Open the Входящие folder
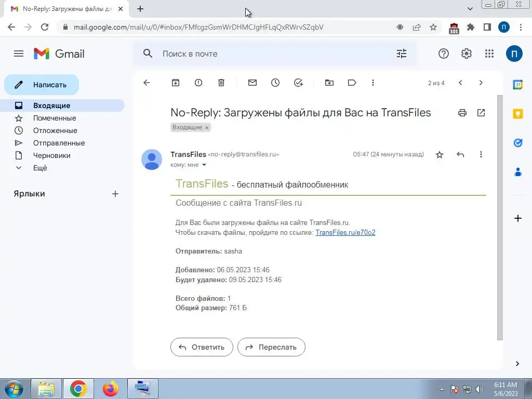Viewport: 532px width, 399px height. [62, 105]
